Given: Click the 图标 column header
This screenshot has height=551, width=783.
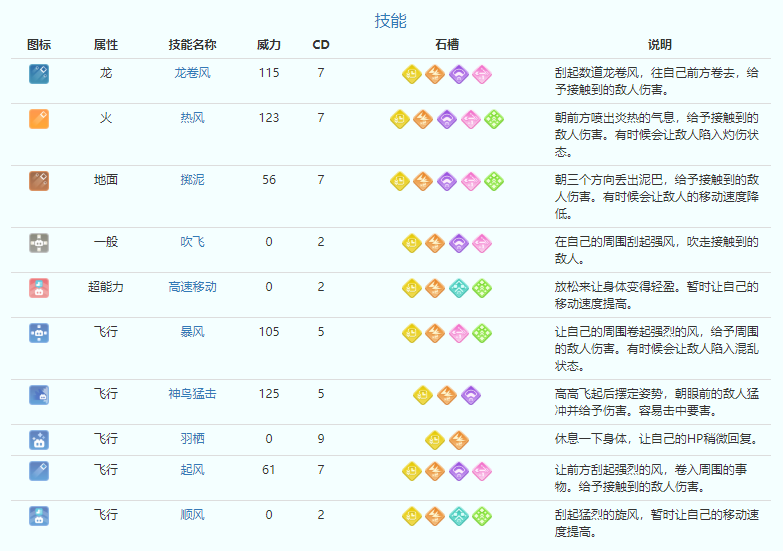Looking at the screenshot, I should click(x=39, y=45).
